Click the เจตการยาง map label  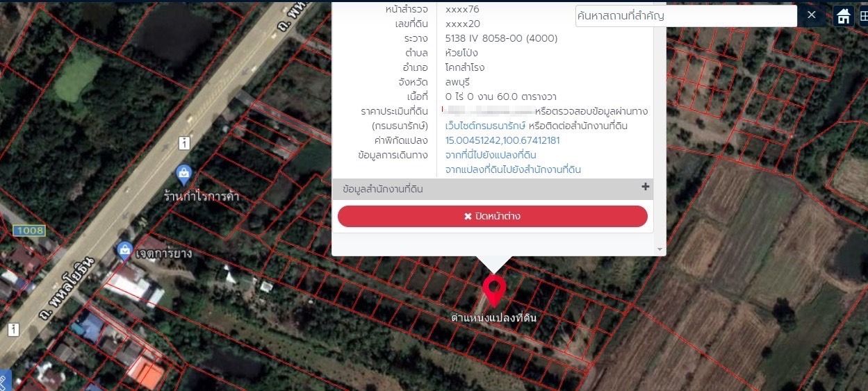click(x=164, y=253)
